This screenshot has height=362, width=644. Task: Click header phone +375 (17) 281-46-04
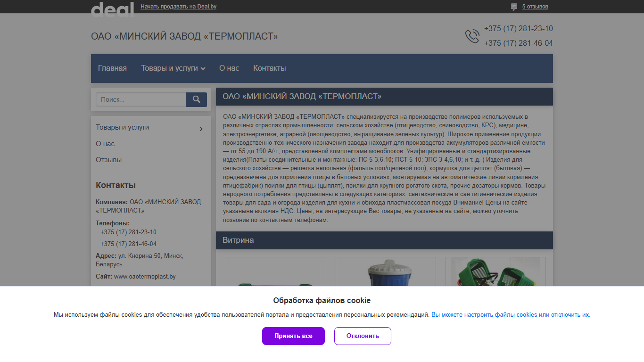tap(519, 43)
